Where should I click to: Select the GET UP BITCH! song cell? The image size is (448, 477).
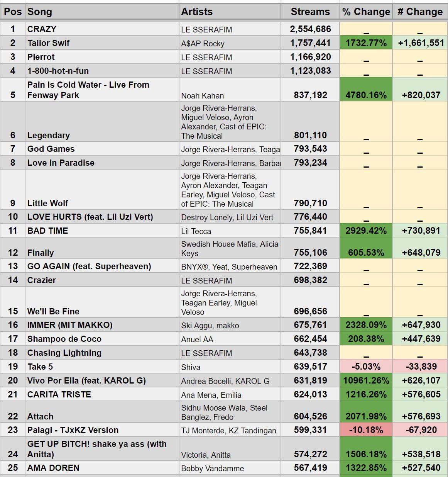click(x=102, y=449)
